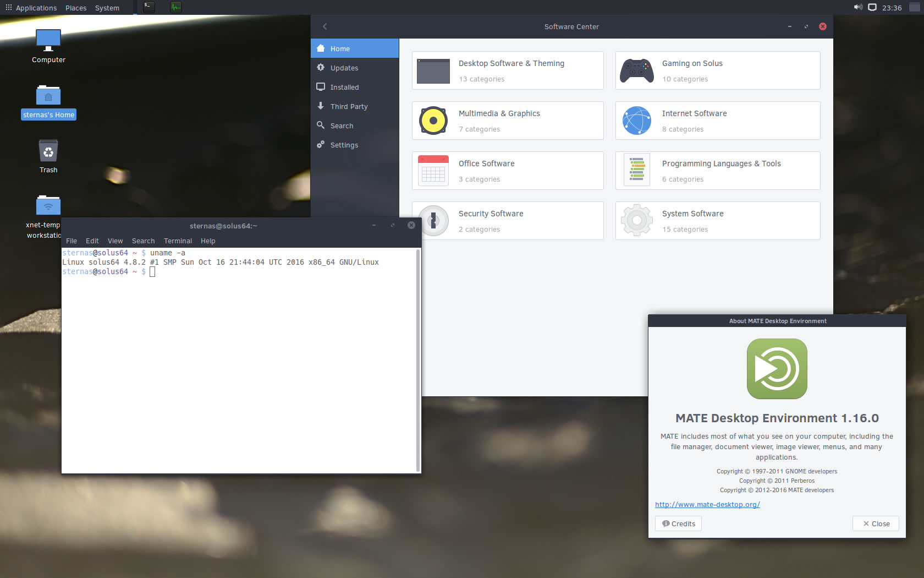Launch terminal from top panel launcher

(148, 7)
